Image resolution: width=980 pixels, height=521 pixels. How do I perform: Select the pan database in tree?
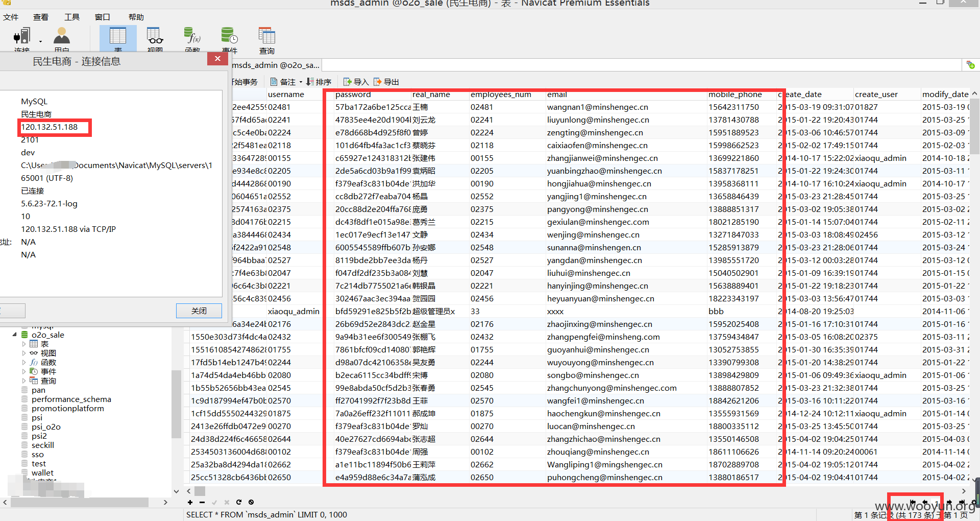[x=38, y=390]
